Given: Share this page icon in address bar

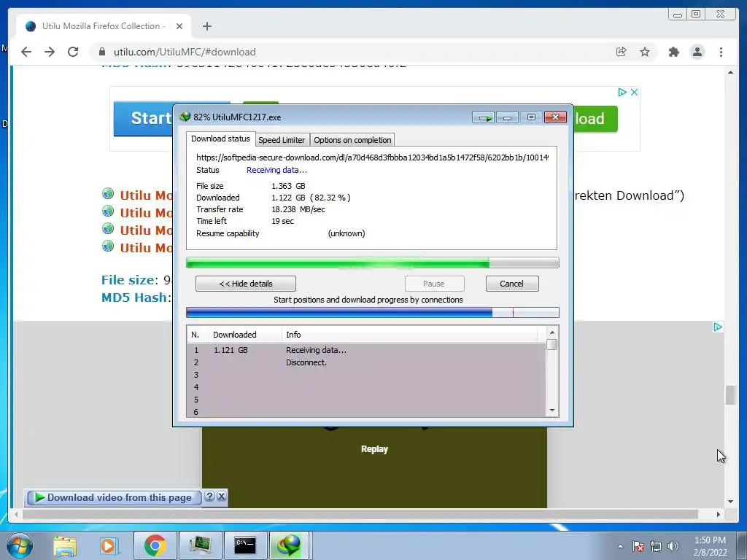Looking at the screenshot, I should [622, 52].
